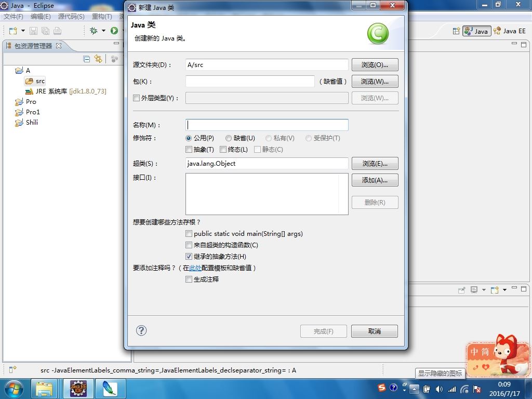The height and width of the screenshot is (399, 532).
Task: Click the Open Perspective icon
Action: [x=456, y=31]
